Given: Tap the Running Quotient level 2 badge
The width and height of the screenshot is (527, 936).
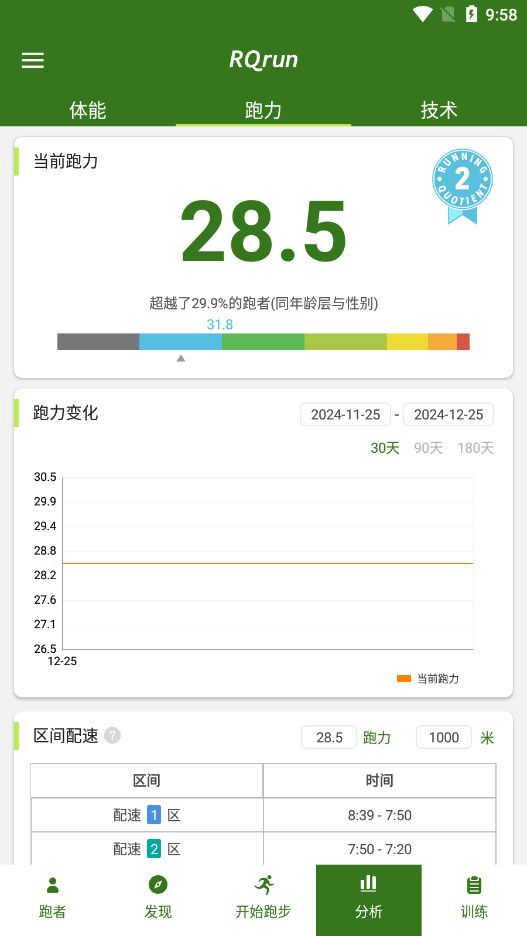Looking at the screenshot, I should coord(463,186).
